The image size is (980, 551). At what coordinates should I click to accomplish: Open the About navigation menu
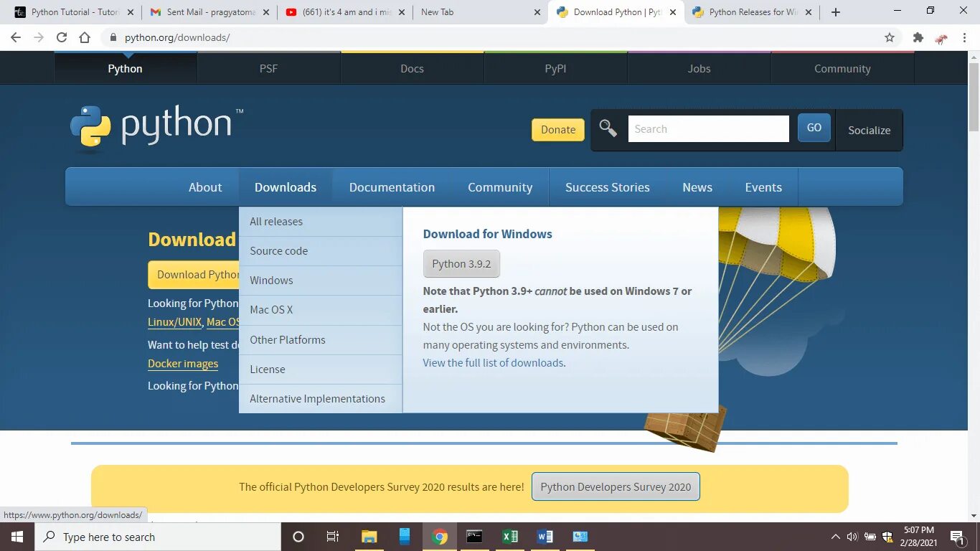click(x=205, y=187)
